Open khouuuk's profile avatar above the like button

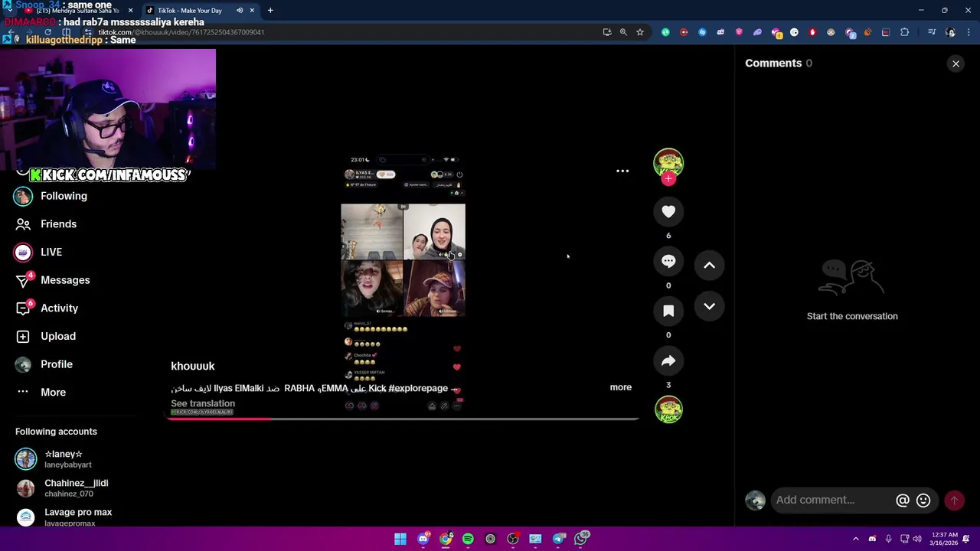[668, 162]
